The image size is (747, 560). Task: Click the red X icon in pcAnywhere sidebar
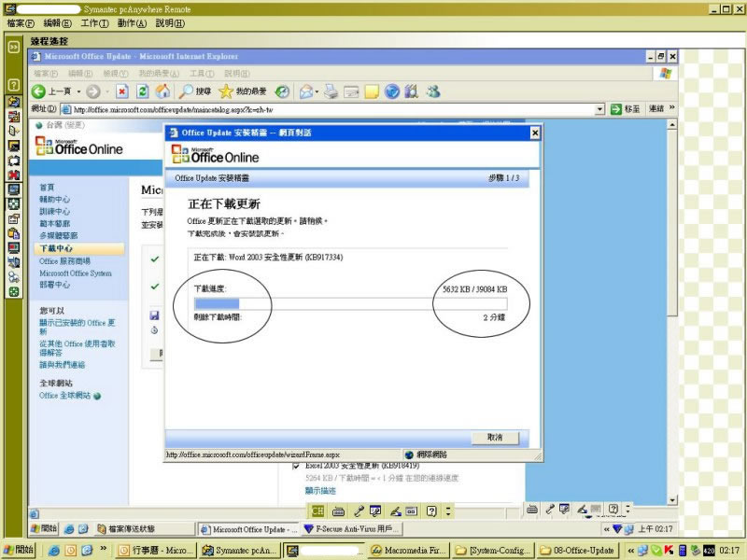[x=14, y=175]
